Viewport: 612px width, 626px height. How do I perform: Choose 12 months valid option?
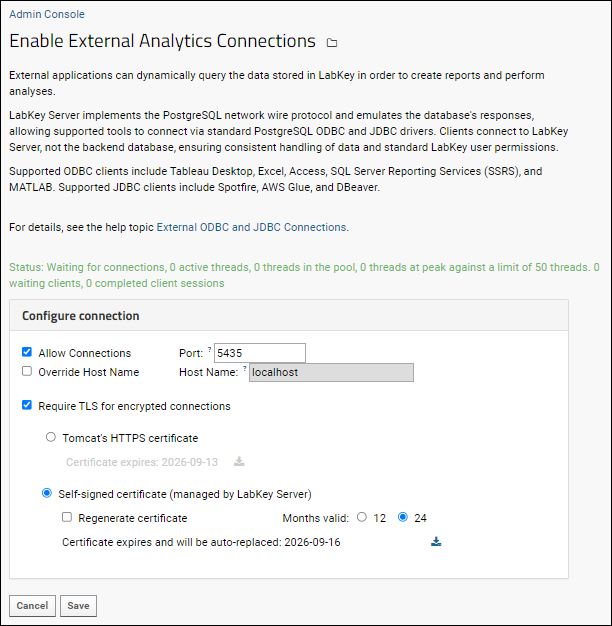coord(362,517)
